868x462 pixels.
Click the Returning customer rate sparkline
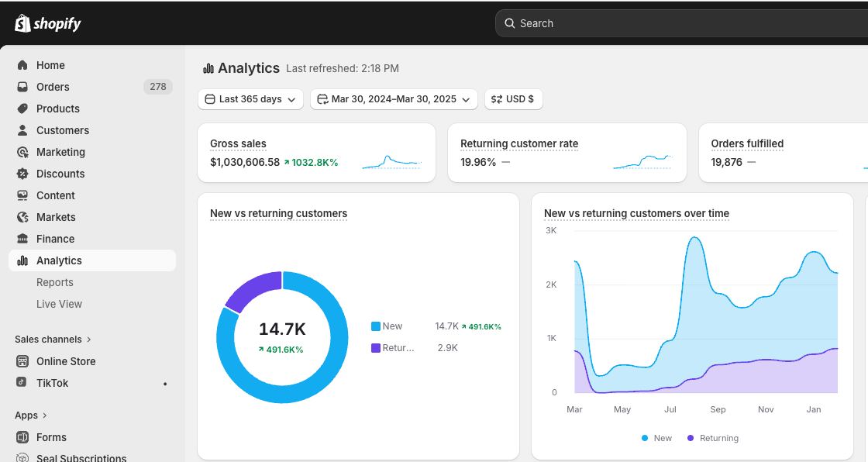click(x=643, y=162)
